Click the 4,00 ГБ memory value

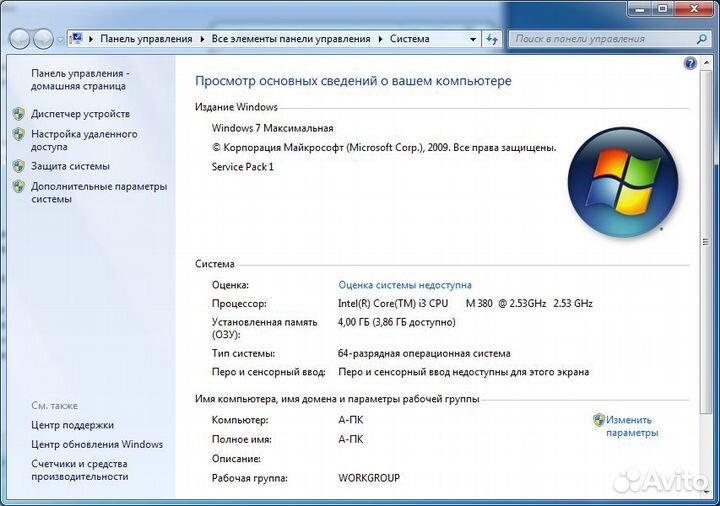point(397,322)
